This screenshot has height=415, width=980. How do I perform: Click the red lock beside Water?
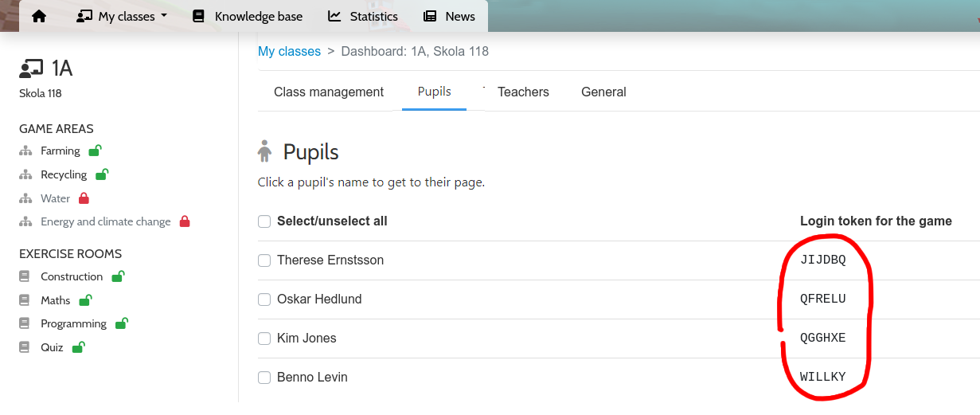click(84, 198)
